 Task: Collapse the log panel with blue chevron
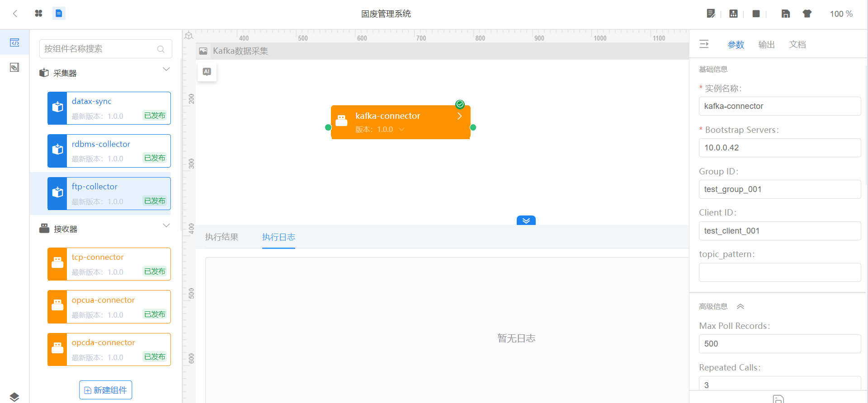(x=526, y=220)
